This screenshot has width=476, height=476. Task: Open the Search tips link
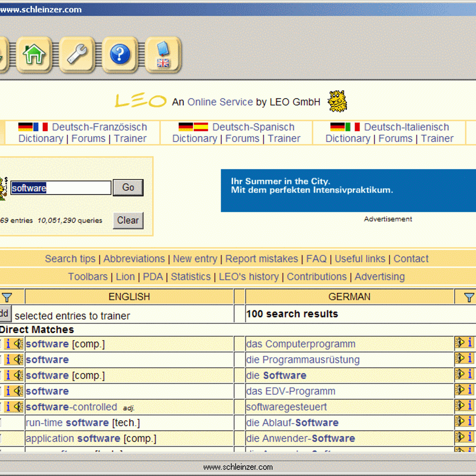click(x=70, y=259)
